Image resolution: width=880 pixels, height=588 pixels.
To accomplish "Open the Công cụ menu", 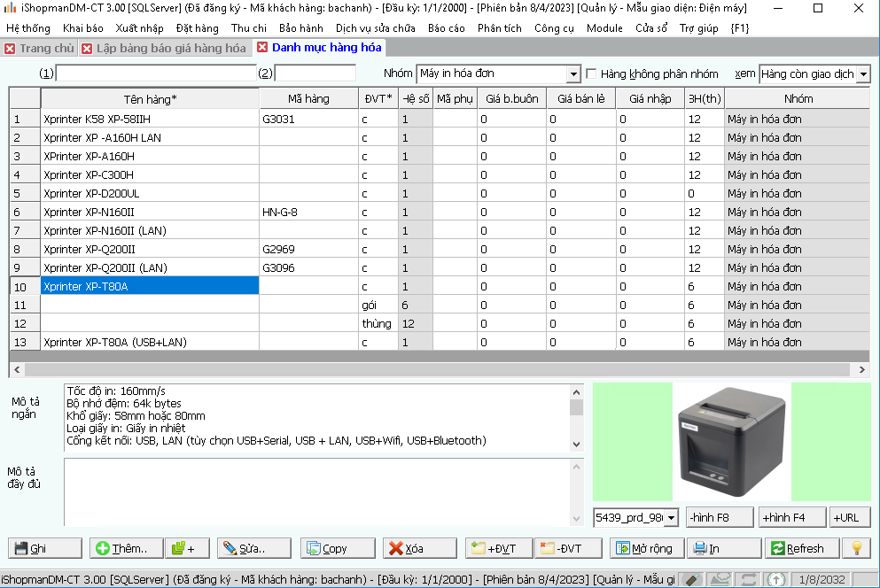I will pos(554,28).
